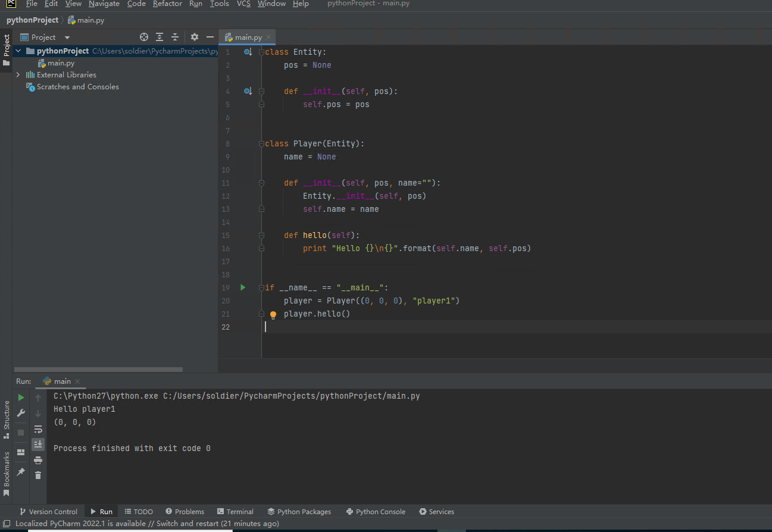Screen dimensions: 772x532
Task: Click the Expand All icon in Project panel
Action: coord(160,37)
